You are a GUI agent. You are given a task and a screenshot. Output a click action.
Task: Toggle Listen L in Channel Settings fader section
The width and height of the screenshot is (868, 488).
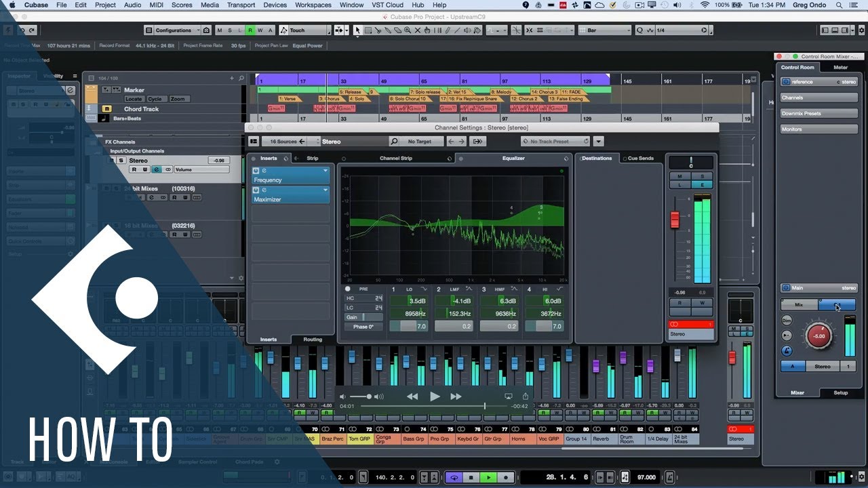pos(679,184)
